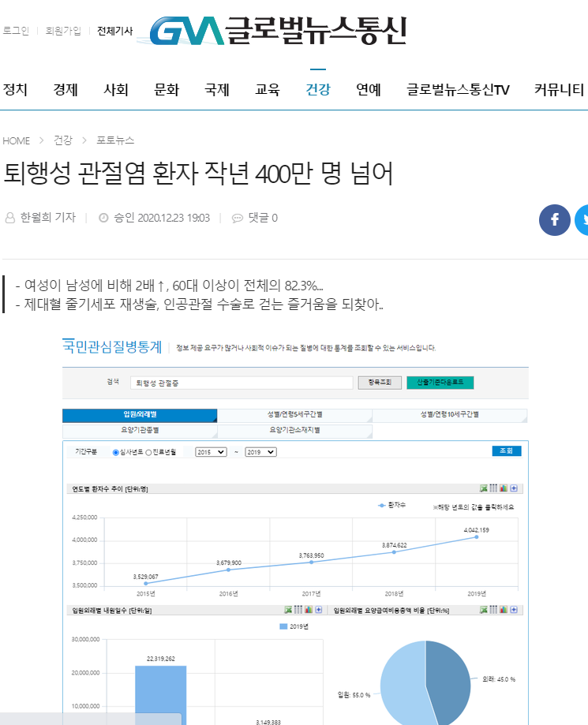Share the article via Facebook icon
The height and width of the screenshot is (725, 588).
pyautogui.click(x=554, y=220)
